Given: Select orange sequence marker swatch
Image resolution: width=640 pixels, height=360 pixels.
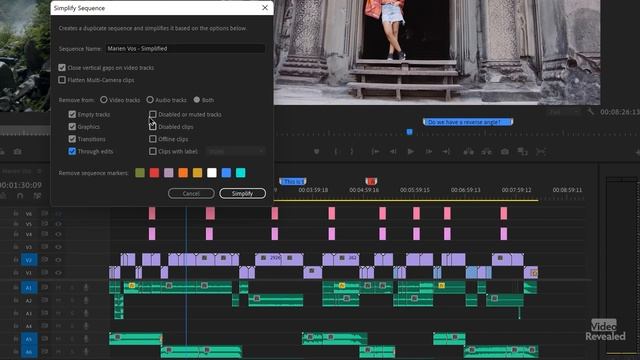Looking at the screenshot, I should [183, 173].
